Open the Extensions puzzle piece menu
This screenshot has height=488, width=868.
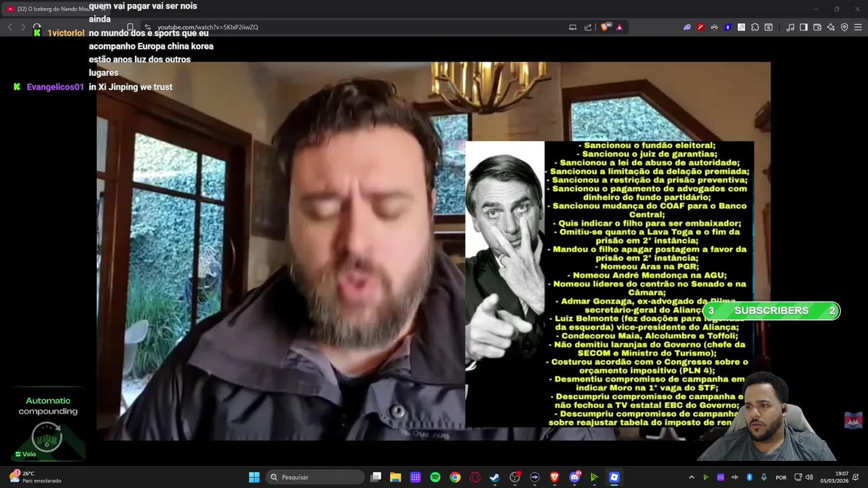click(755, 27)
